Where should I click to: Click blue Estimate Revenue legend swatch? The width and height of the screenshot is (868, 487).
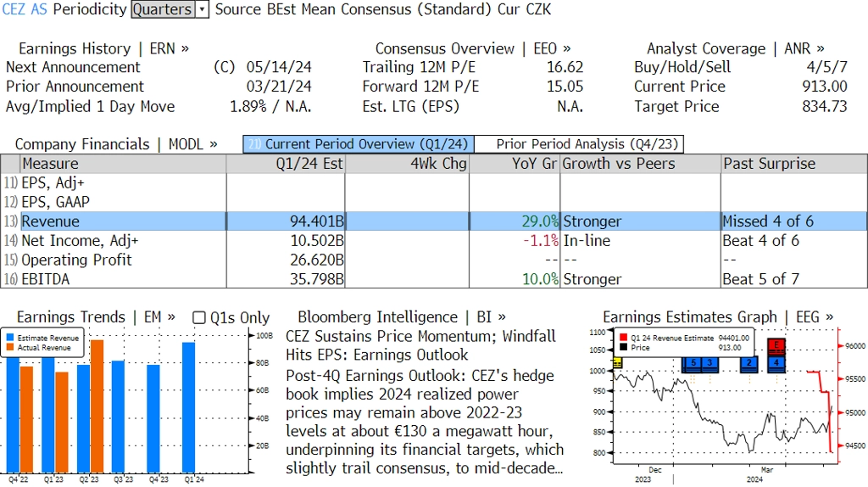(x=10, y=338)
